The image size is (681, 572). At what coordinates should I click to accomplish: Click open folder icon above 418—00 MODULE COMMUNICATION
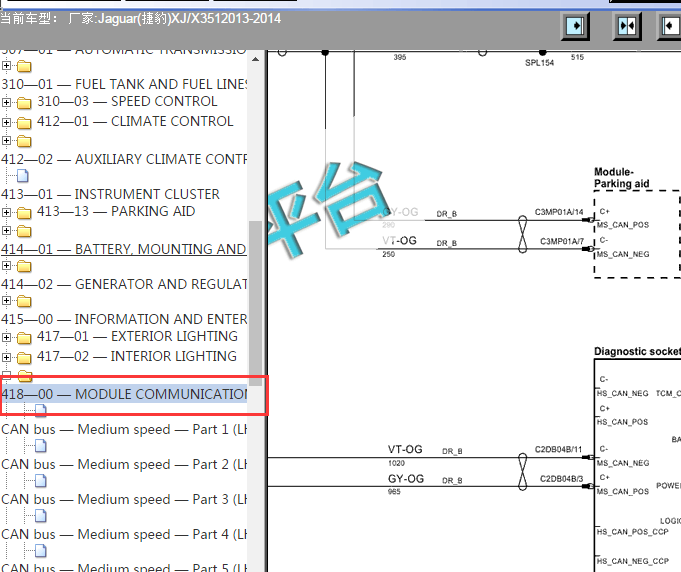click(x=25, y=375)
